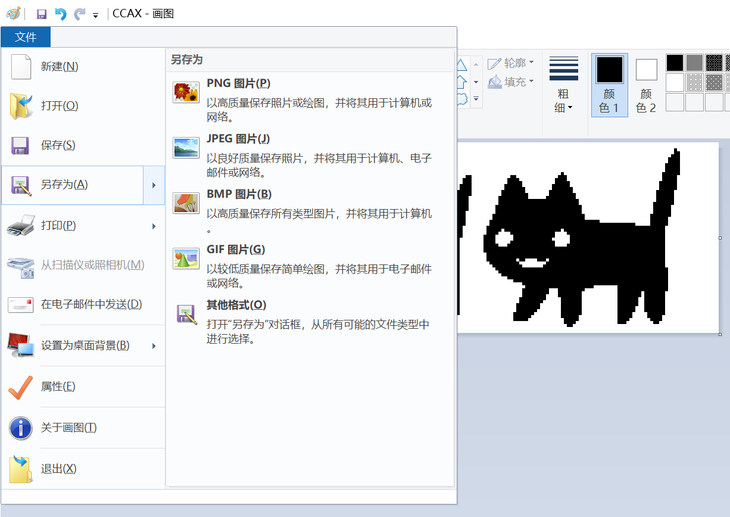Pick the white swatch in palette second row
Image resolution: width=730 pixels, height=517 pixels.
point(675,82)
